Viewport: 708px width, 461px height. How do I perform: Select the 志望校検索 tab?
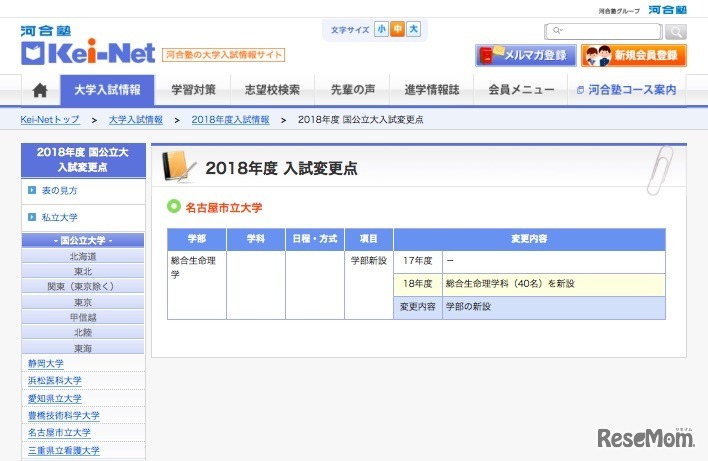(x=272, y=90)
